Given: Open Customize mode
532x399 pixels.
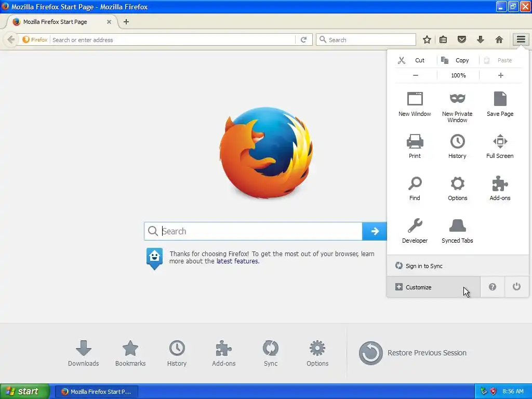Looking at the screenshot, I should 434,287.
